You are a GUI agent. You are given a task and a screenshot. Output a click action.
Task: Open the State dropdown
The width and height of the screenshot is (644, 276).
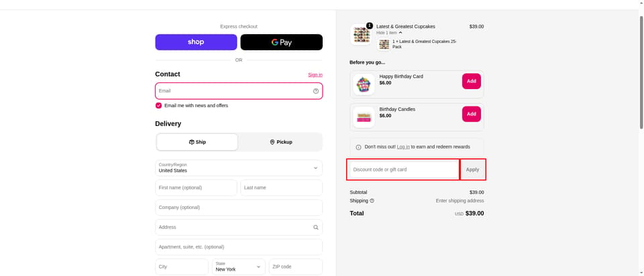[239, 267]
